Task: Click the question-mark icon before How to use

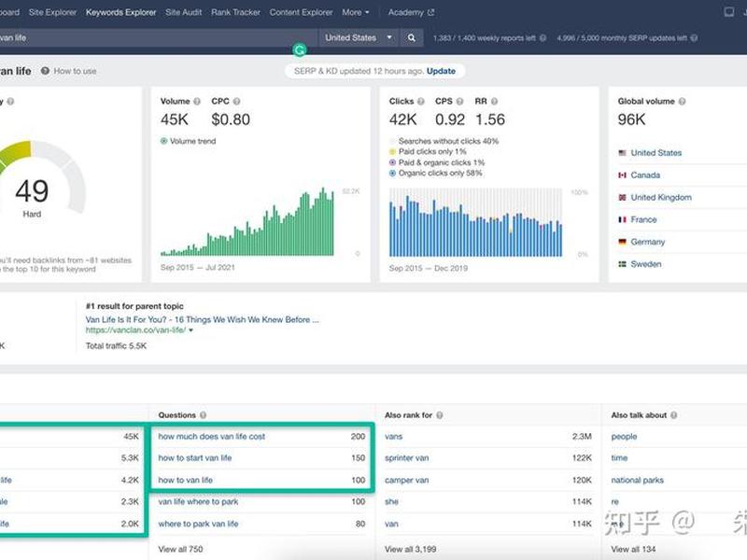Action: (x=45, y=71)
